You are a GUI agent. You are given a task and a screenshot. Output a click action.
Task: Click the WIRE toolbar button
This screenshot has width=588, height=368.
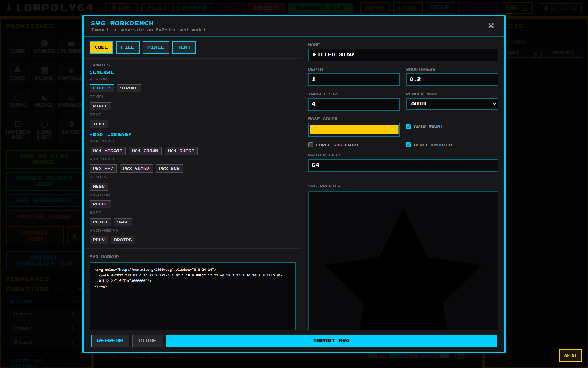[122, 8]
